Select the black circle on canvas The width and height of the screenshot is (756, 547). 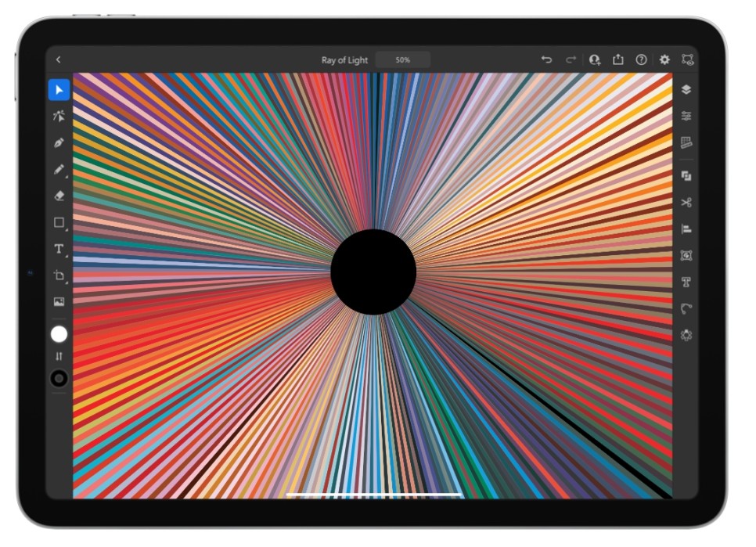point(373,272)
